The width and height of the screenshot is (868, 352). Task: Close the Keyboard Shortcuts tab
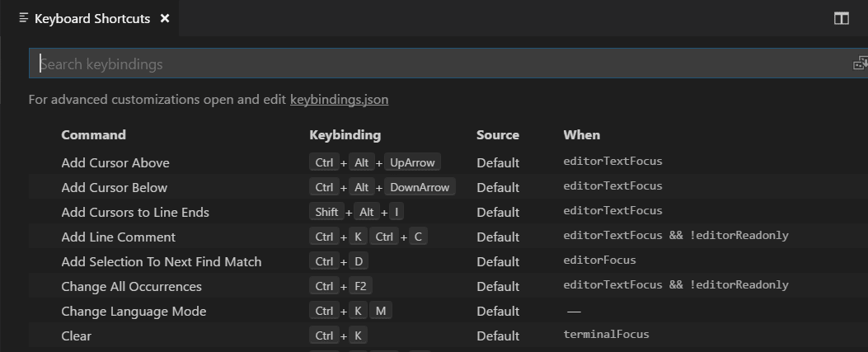coord(165,18)
